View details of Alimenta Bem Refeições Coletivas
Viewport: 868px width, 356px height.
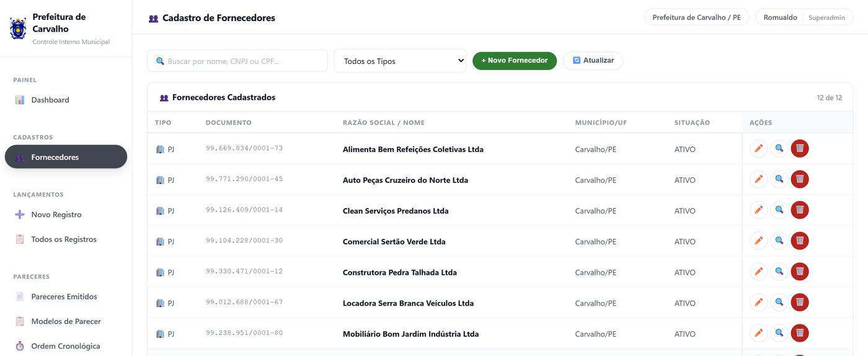[x=779, y=149]
